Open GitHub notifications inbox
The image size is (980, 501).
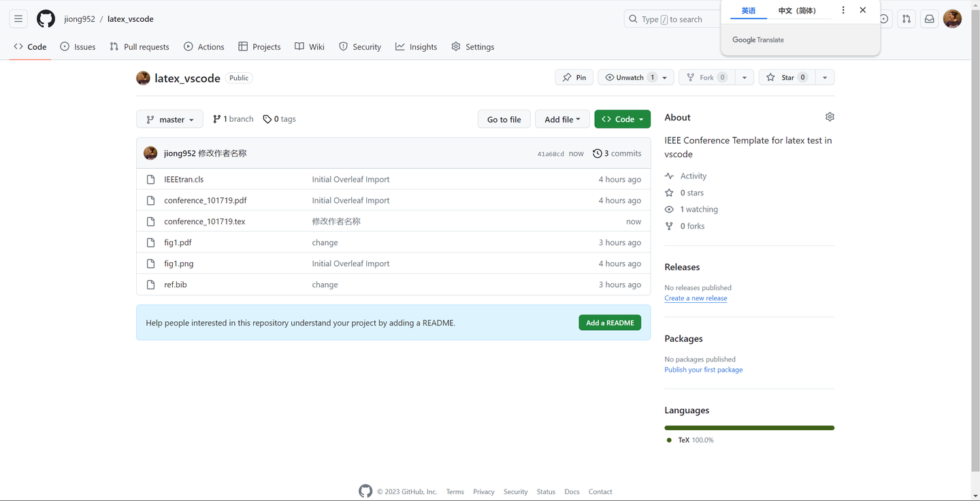tap(929, 18)
